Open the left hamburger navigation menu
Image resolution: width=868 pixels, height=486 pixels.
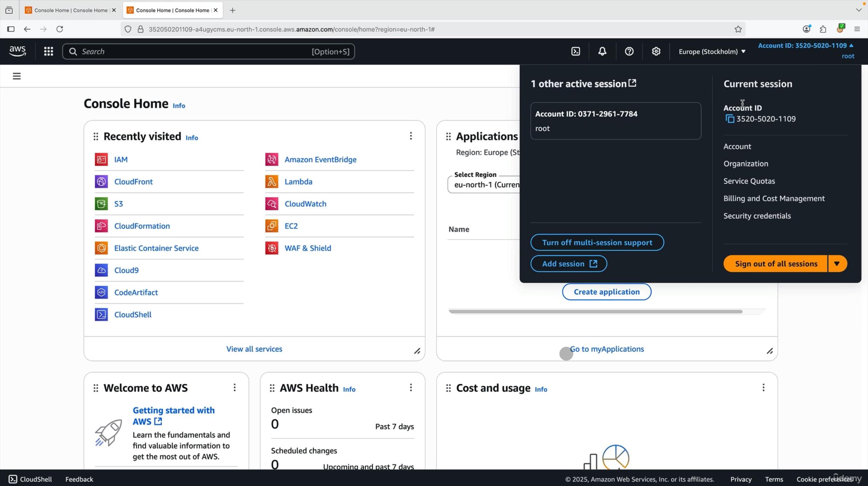(17, 76)
